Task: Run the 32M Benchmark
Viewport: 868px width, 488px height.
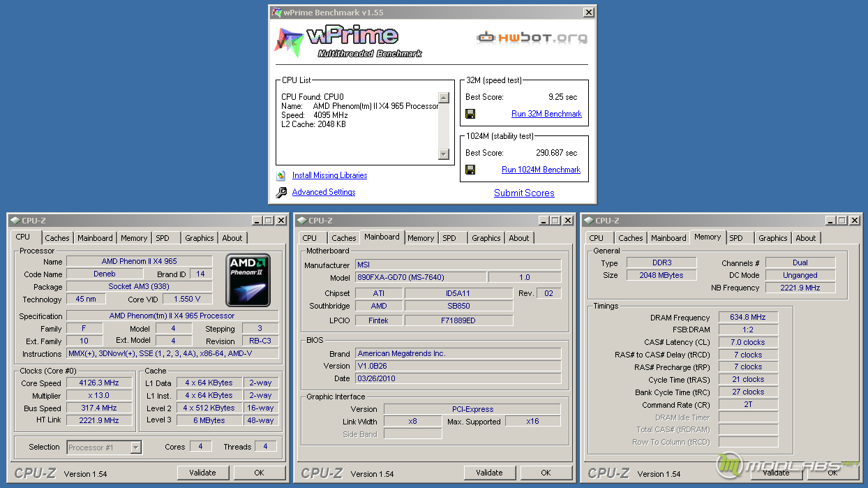Action: 546,114
